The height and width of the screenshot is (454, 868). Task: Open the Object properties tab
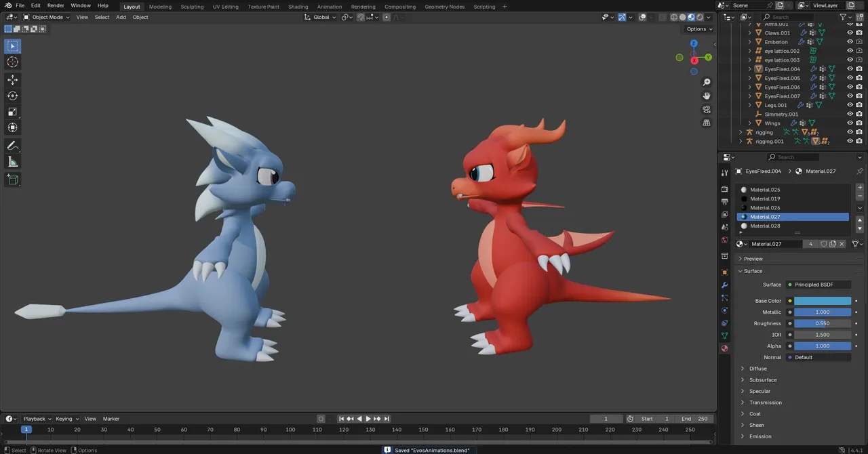click(x=725, y=272)
